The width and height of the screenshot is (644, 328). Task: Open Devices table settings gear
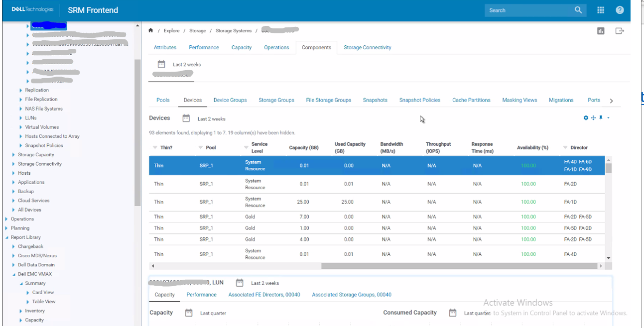coord(586,118)
